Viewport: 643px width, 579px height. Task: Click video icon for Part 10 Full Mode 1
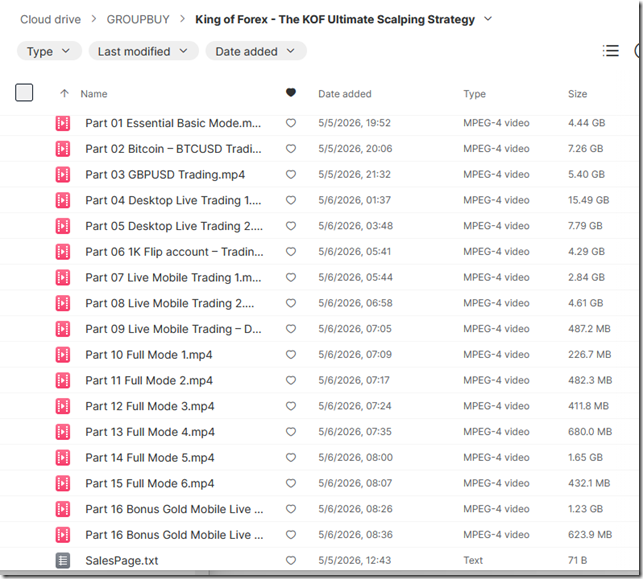63,355
